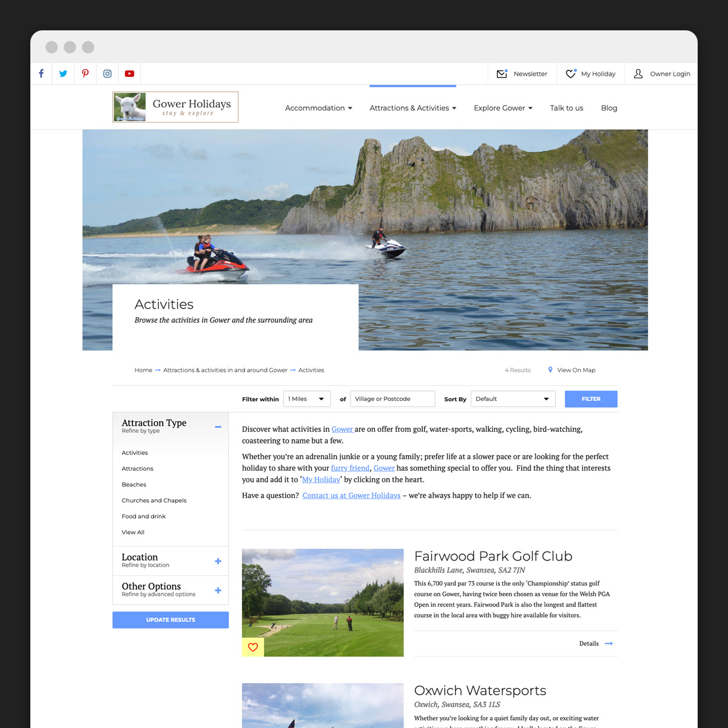Click the arrow beside Details
The height and width of the screenshot is (728, 728).
click(608, 644)
